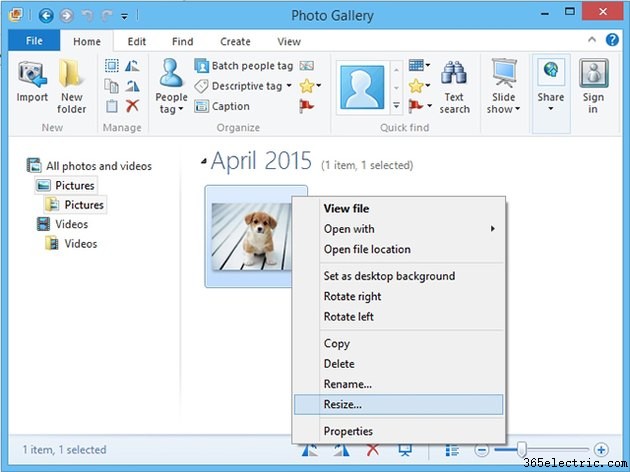
Task: Open the Help question mark
Action: pos(612,40)
